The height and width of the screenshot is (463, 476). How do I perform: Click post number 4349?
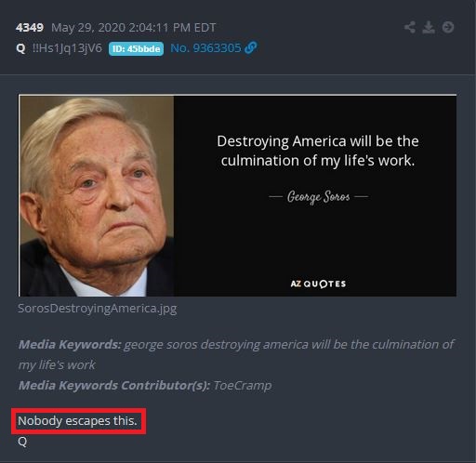tap(30, 28)
